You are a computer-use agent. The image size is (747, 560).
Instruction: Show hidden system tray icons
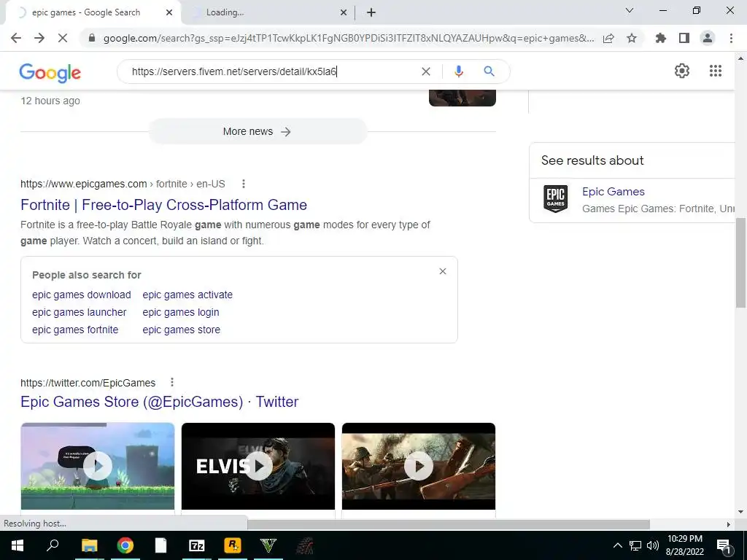click(x=617, y=545)
